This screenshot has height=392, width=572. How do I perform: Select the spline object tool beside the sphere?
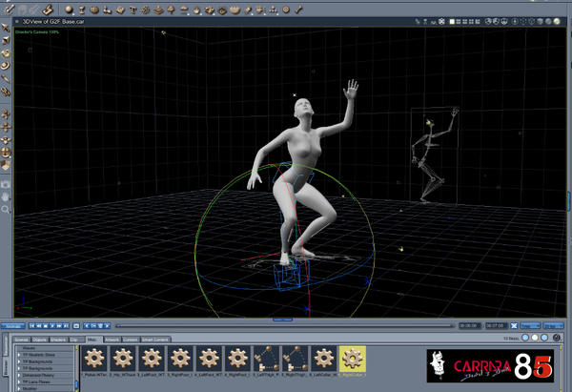(82, 10)
